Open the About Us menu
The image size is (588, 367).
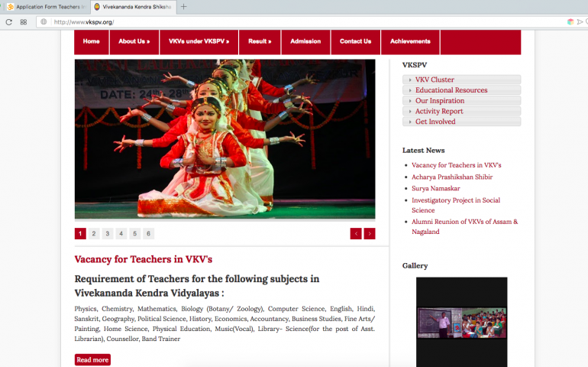pos(134,42)
